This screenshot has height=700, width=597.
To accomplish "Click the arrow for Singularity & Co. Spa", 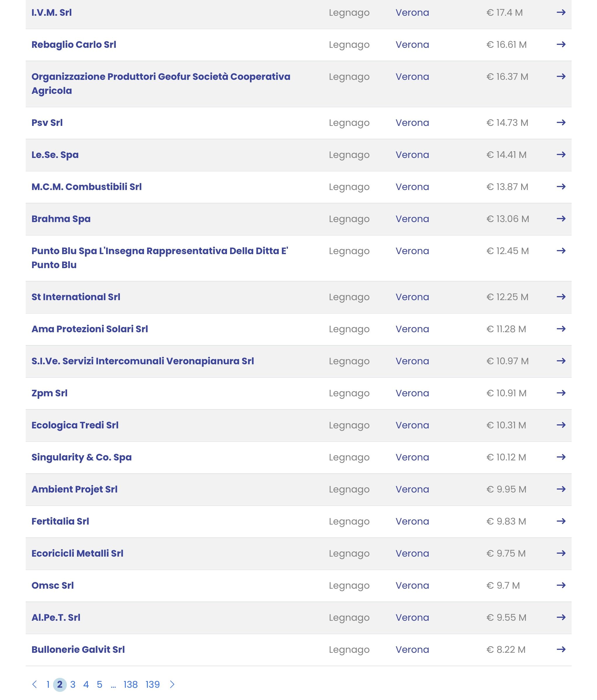I will (x=561, y=458).
